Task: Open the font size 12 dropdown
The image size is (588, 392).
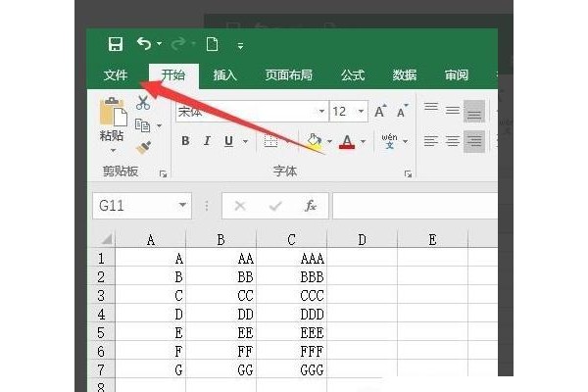Action: coord(361,111)
